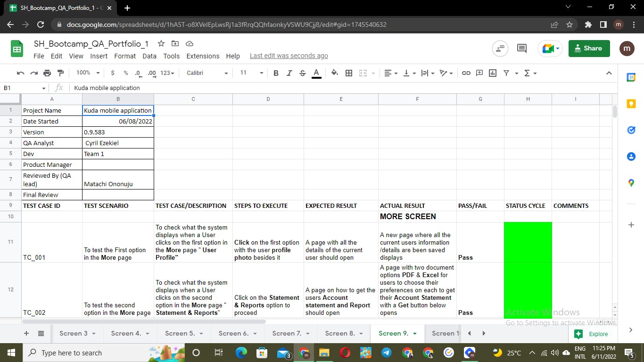Open File Explorer from taskbar
The height and width of the screenshot is (362, 644).
click(x=324, y=353)
